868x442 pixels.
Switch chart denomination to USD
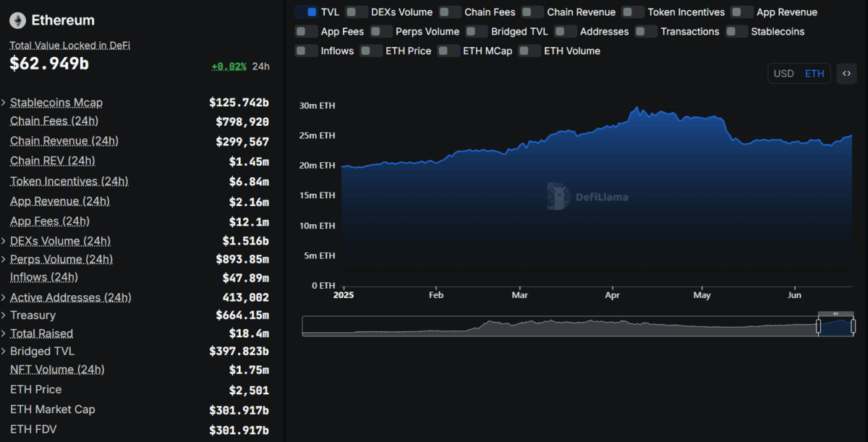click(783, 73)
